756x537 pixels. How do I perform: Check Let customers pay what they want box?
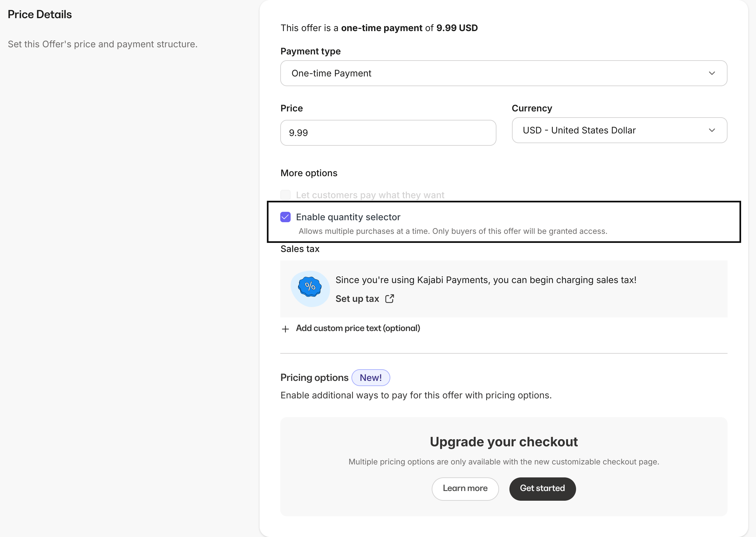[x=285, y=195]
